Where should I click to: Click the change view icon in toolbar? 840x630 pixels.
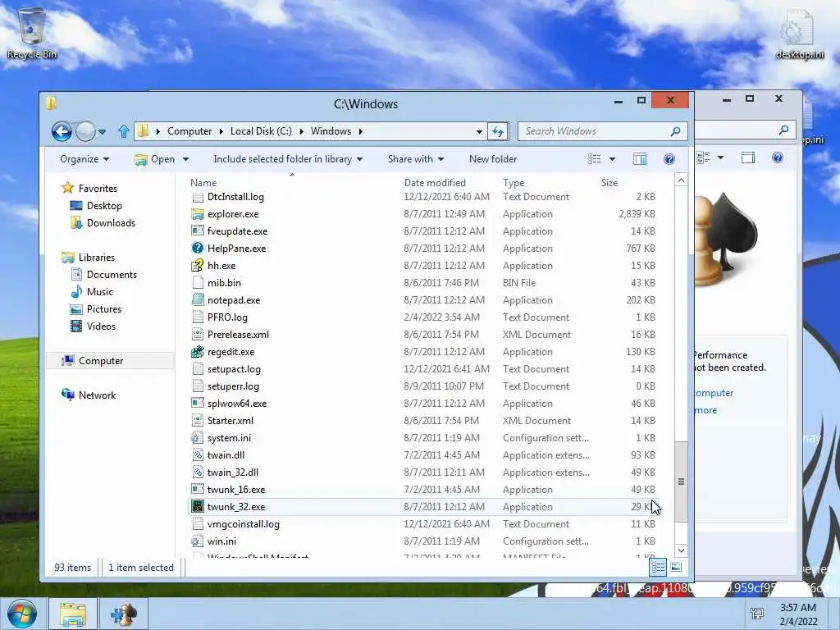point(595,159)
